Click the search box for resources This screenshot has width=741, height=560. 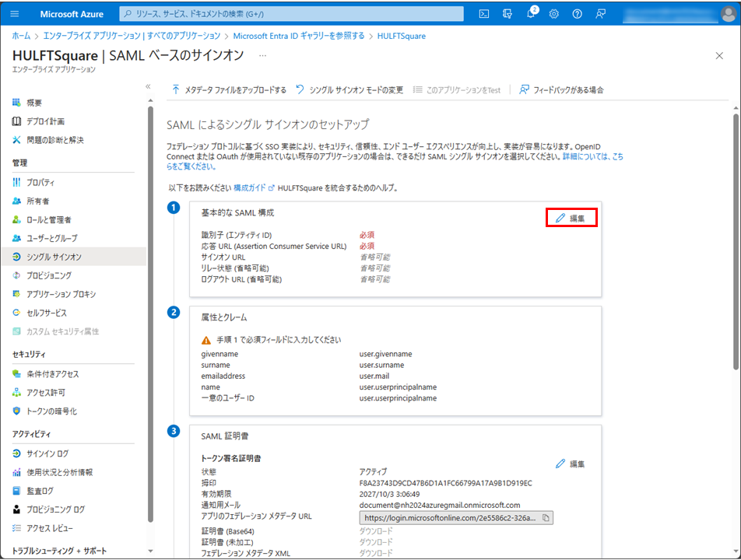292,14
